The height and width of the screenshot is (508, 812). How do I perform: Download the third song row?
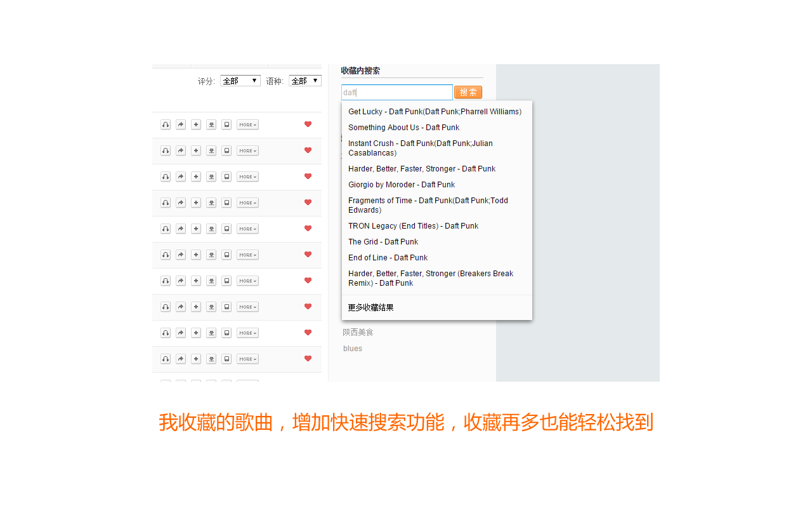click(x=211, y=177)
